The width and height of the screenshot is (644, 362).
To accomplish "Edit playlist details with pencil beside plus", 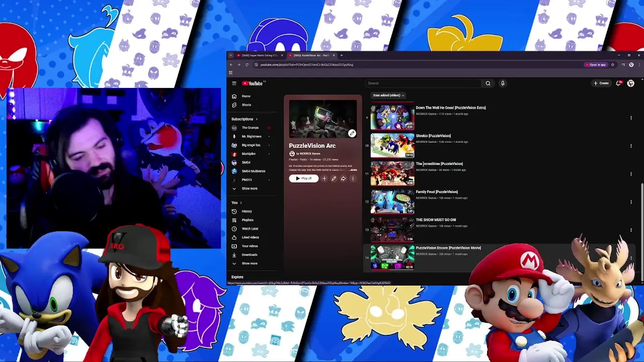I will (x=334, y=178).
